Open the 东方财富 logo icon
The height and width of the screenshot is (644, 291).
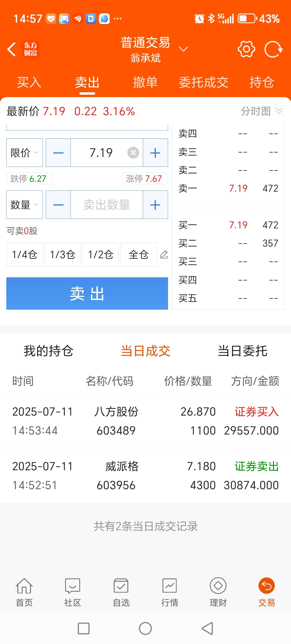[31, 49]
